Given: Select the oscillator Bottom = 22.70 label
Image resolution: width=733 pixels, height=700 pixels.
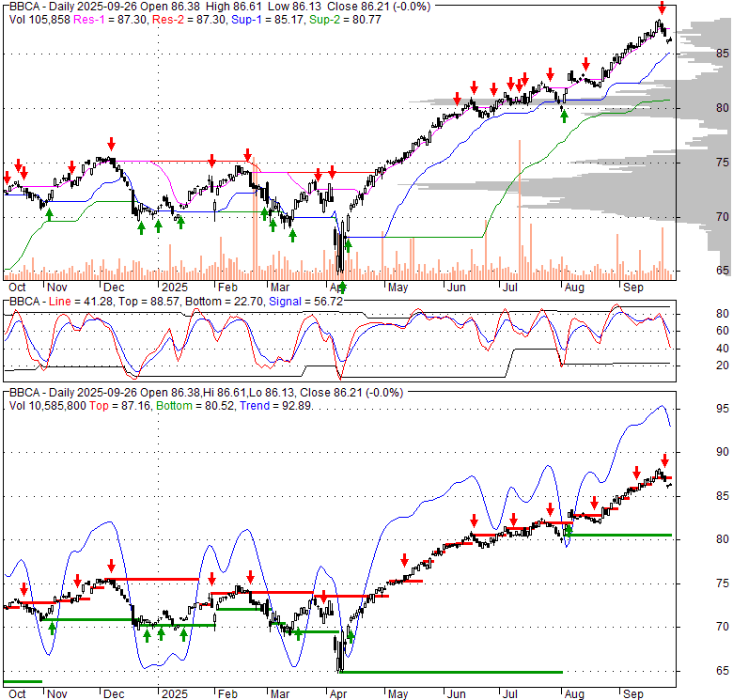Looking at the screenshot, I should (x=224, y=302).
